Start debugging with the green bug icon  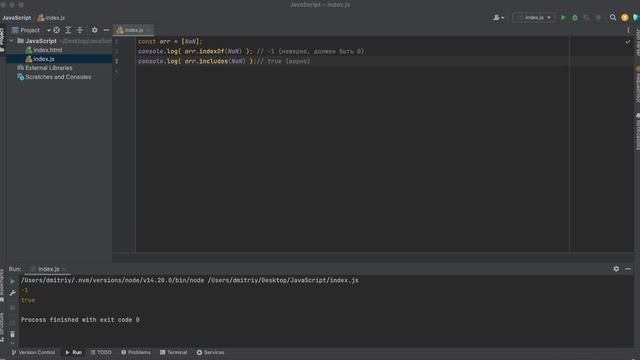pos(575,18)
